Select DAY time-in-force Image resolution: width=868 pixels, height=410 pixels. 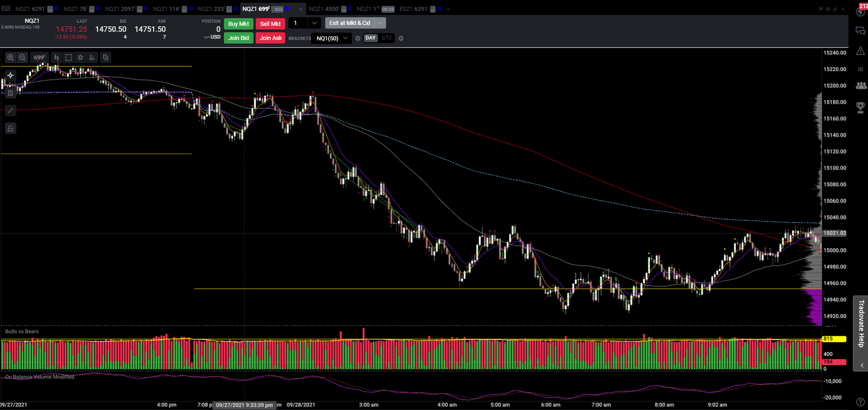coord(371,38)
